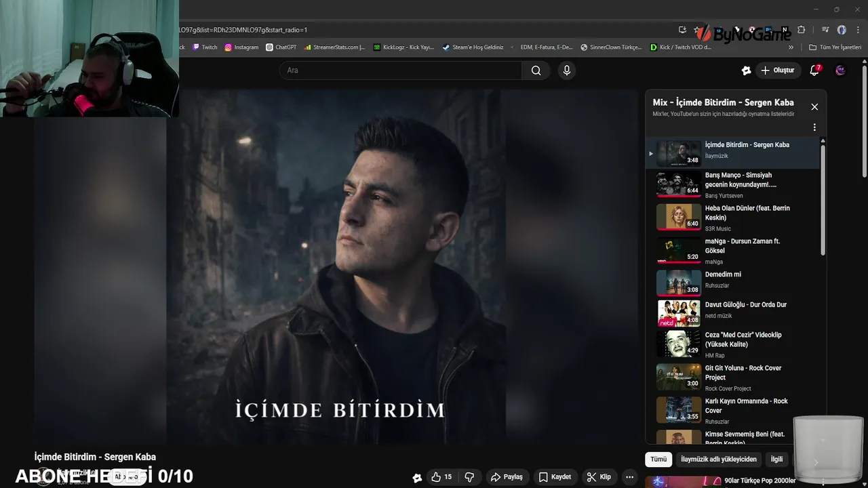Select the Tümü filter chip
Image resolution: width=868 pixels, height=488 pixels.
click(658, 459)
